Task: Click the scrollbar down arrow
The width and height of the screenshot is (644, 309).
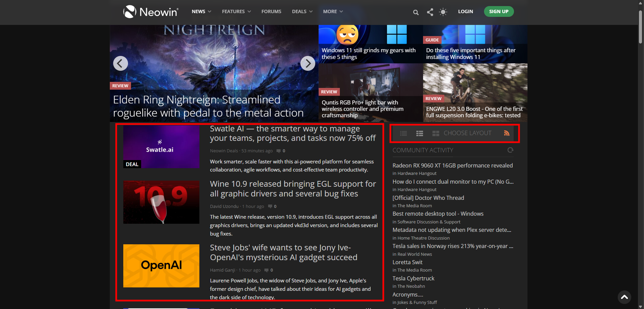Action: point(641,306)
